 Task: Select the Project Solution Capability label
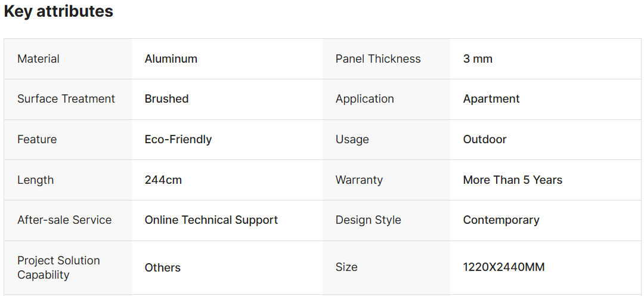(58, 267)
